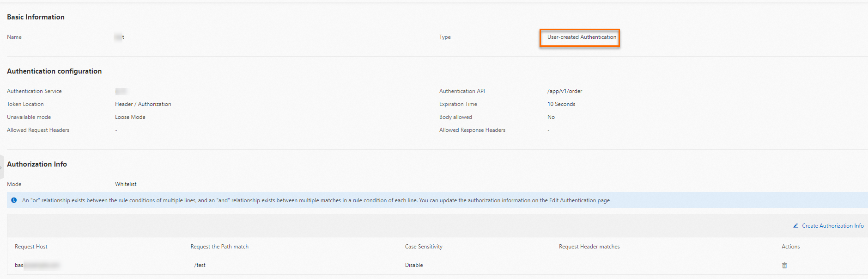Click the Request the Path match header
This screenshot has height=279, width=868.
point(219,247)
